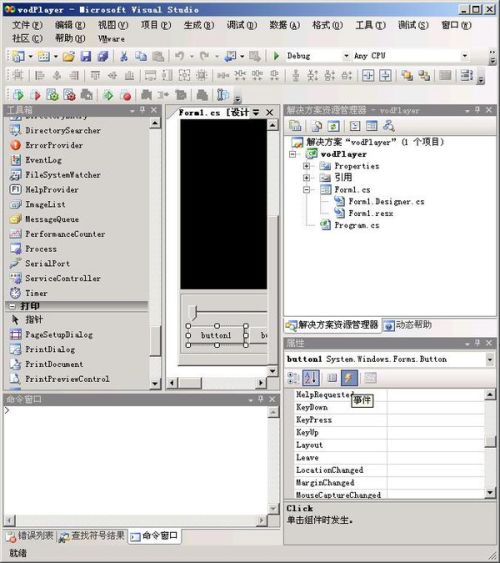Open the New Project dropdown arrow
Viewport: 500px width, 563px height.
coord(31,56)
